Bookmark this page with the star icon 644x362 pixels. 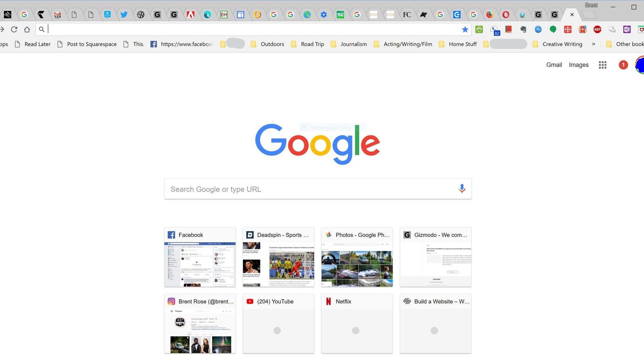[465, 29]
